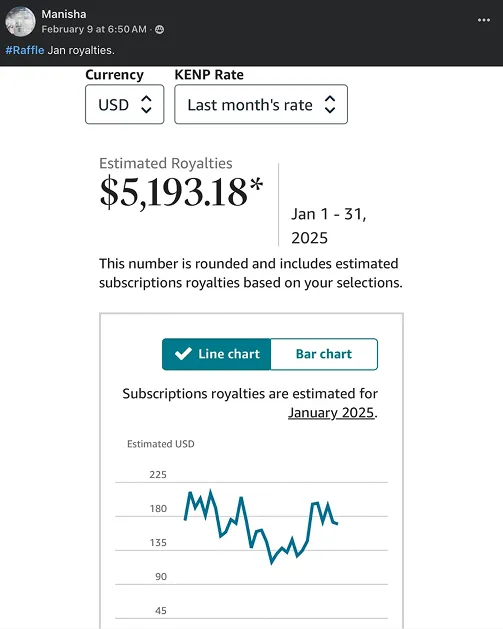Select the Line chart view

pos(217,354)
